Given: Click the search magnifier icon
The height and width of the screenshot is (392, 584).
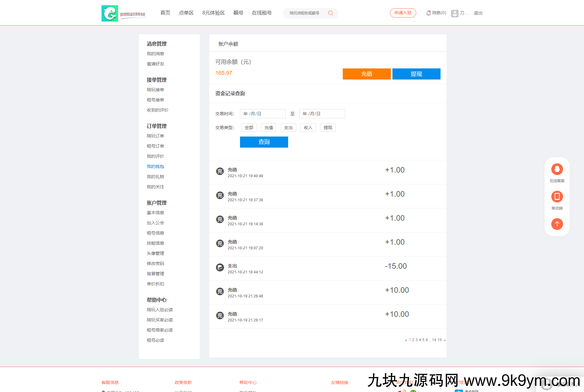Looking at the screenshot, I should (x=330, y=13).
